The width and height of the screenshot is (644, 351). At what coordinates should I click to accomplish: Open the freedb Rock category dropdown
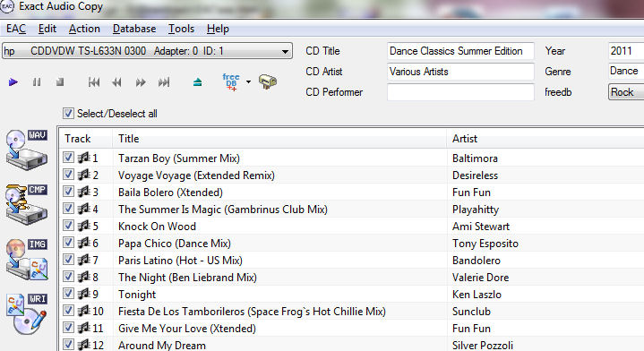(625, 92)
